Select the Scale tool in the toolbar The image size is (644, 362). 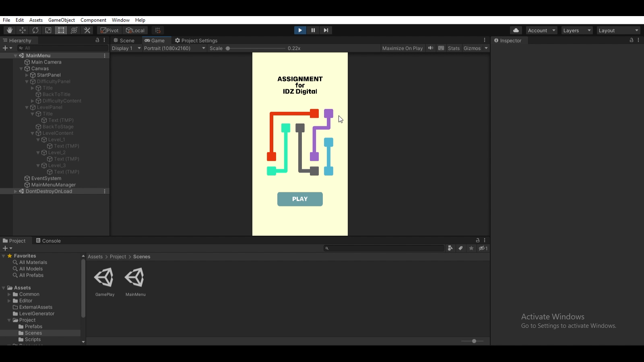48,30
